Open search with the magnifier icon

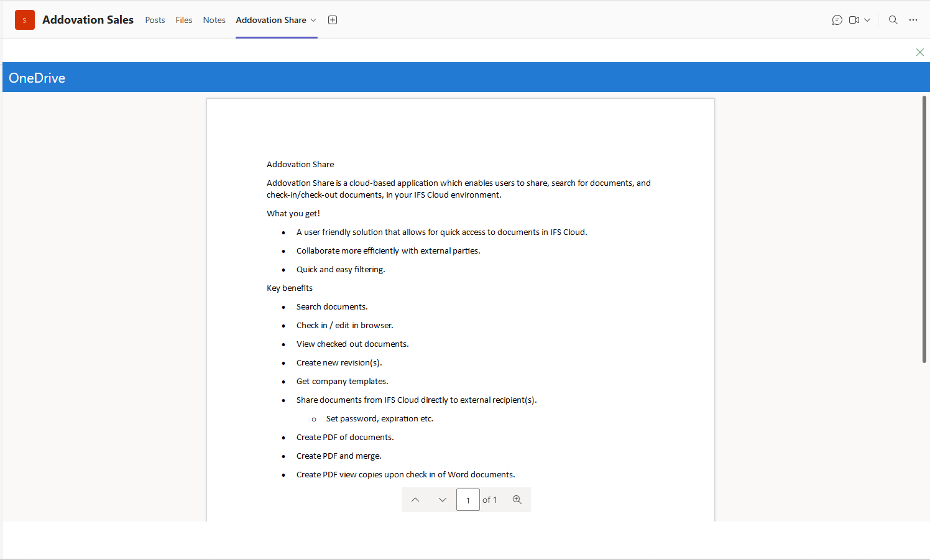point(893,20)
